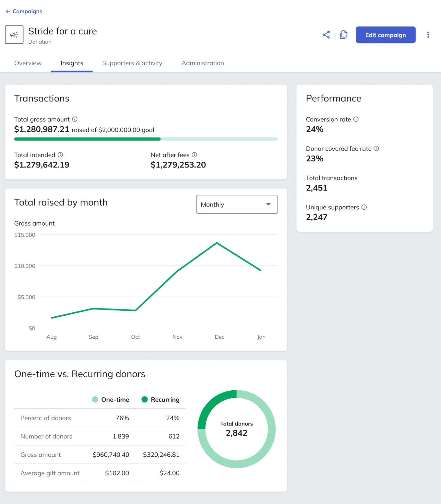Click the Average gift amount row label
Screen dimensions: 441x504
coord(50,473)
